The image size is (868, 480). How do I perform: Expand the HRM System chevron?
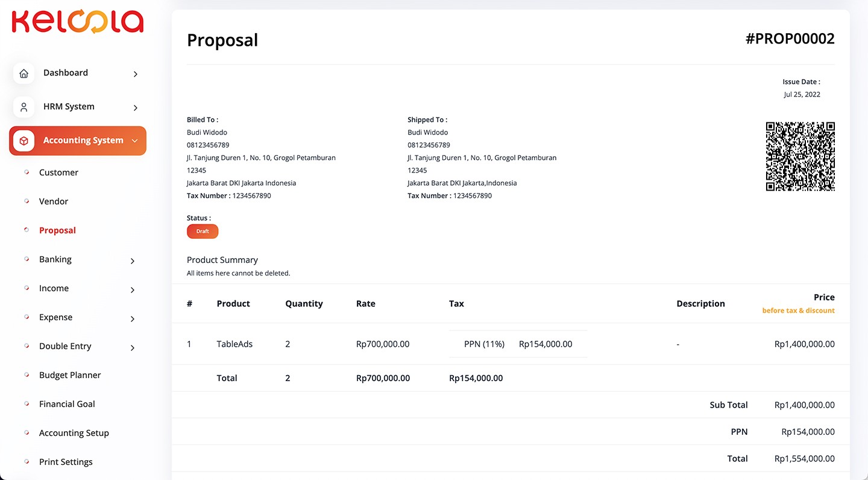pos(136,108)
